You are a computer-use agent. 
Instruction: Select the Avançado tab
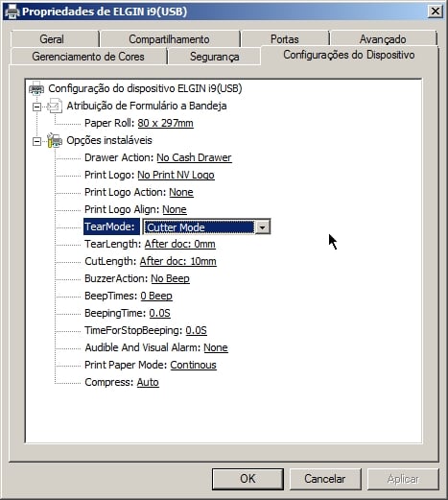tap(383, 39)
